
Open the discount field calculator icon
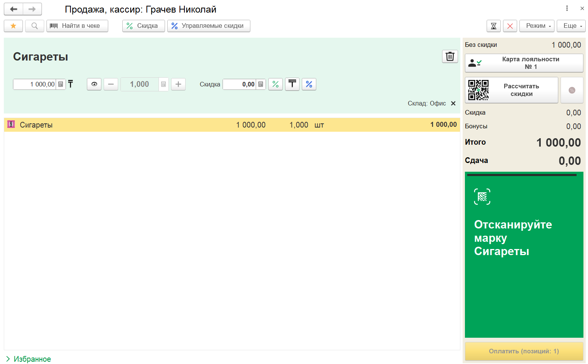[261, 84]
